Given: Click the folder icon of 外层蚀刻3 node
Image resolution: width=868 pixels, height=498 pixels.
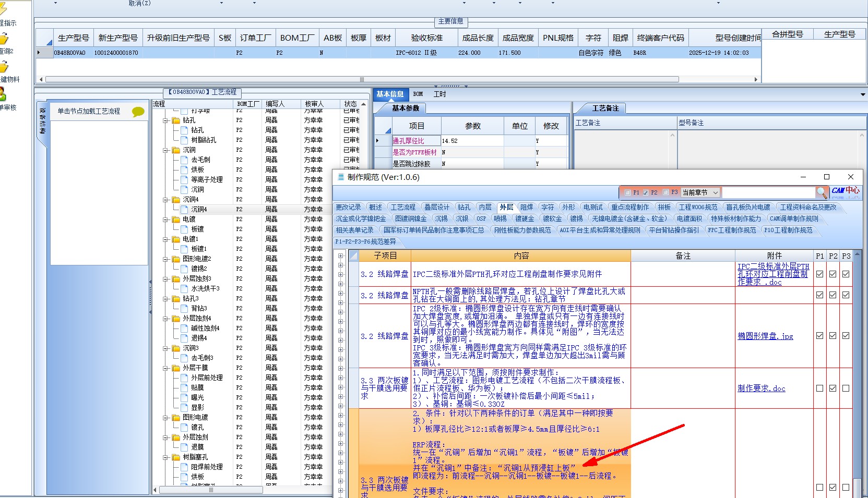Looking at the screenshot, I should pos(176,278).
